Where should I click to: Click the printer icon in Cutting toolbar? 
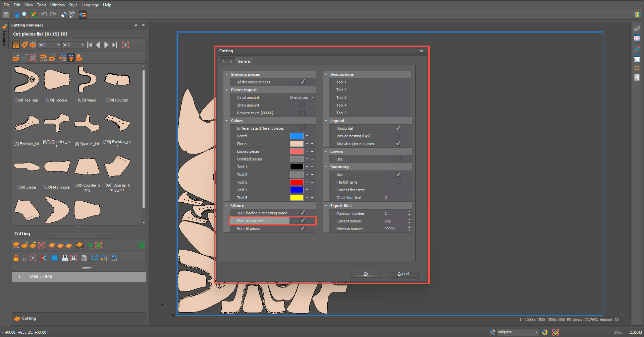65,258
